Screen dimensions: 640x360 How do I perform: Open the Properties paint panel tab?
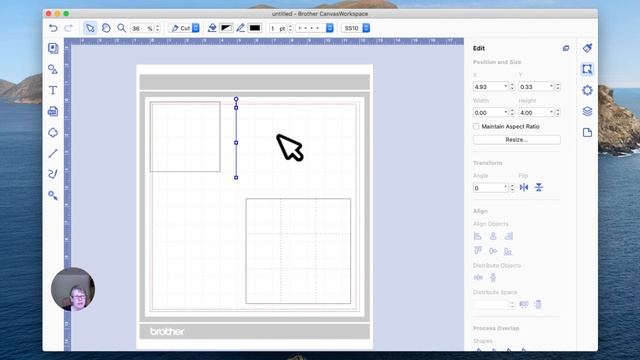coord(587,48)
